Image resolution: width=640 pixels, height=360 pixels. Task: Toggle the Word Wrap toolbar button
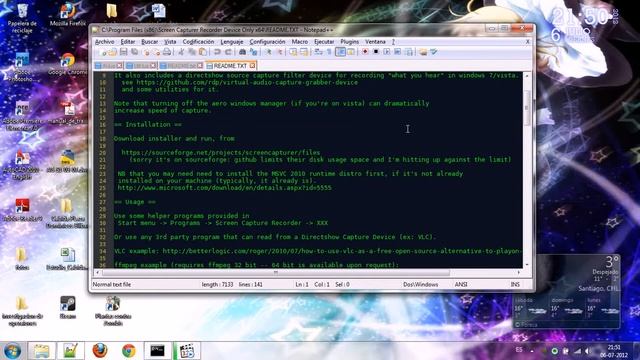(x=319, y=52)
